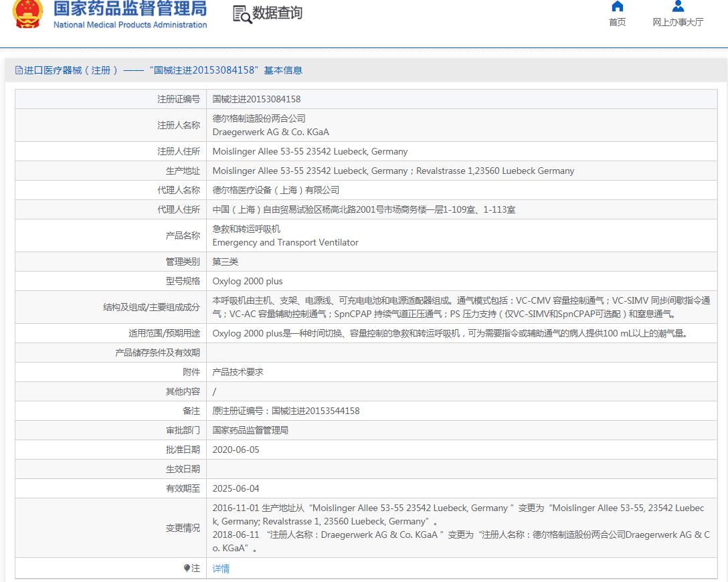The image size is (728, 582).
Task: Click 适用范围/预期用途 label
Action: click(x=165, y=333)
